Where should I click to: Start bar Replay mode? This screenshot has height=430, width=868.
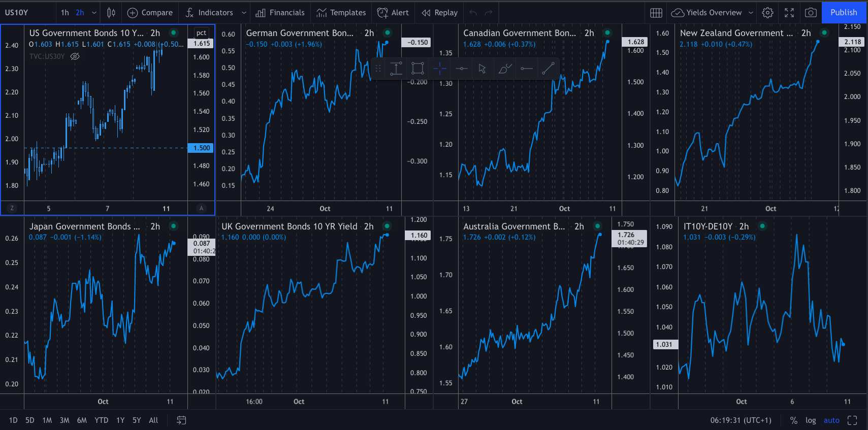[x=440, y=13]
